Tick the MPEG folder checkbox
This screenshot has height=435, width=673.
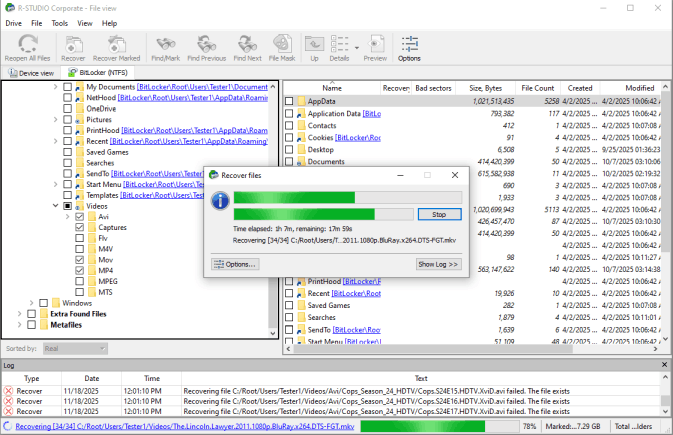(x=80, y=279)
